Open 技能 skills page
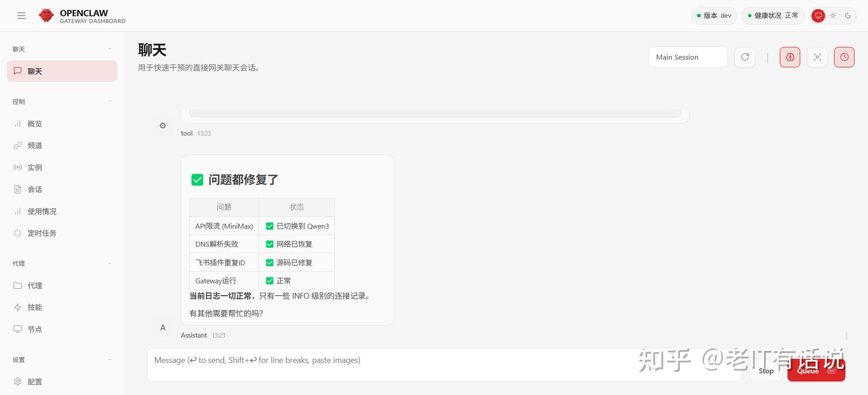 click(x=62, y=307)
